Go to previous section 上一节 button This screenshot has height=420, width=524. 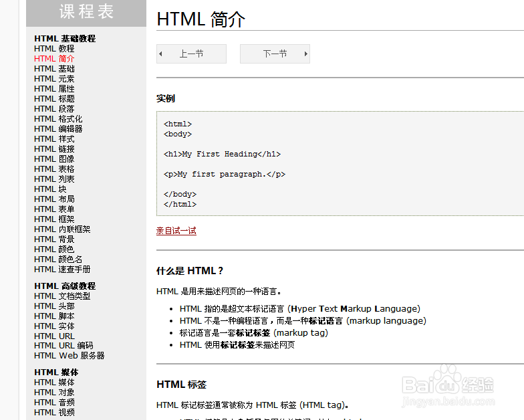click(x=191, y=54)
